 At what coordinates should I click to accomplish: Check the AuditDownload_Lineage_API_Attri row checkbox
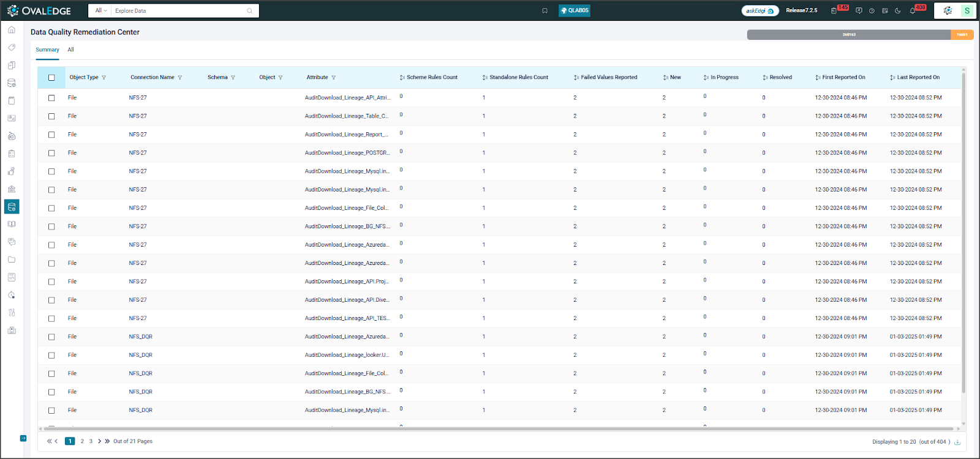(51, 98)
